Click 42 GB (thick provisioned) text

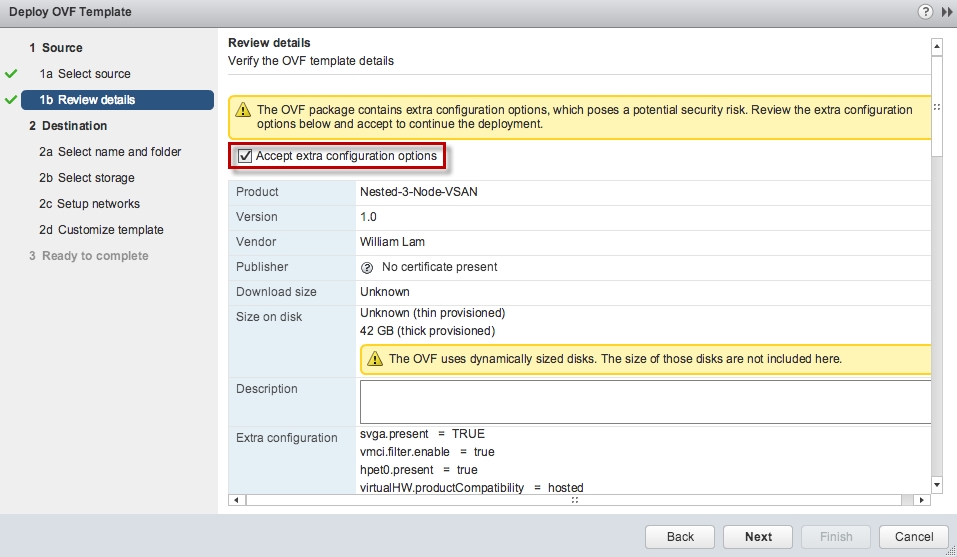click(x=427, y=331)
